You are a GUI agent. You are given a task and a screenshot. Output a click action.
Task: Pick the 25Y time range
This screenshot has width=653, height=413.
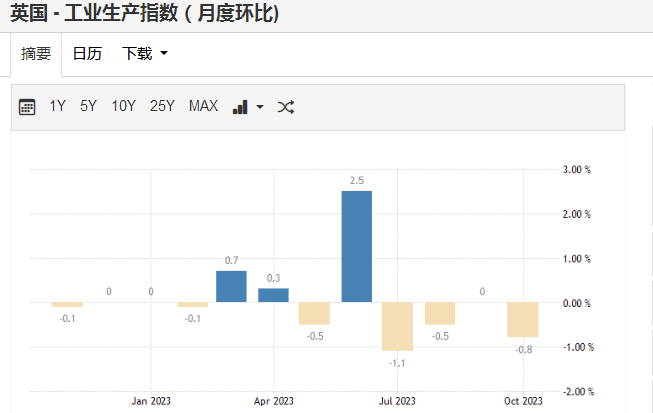(x=162, y=107)
